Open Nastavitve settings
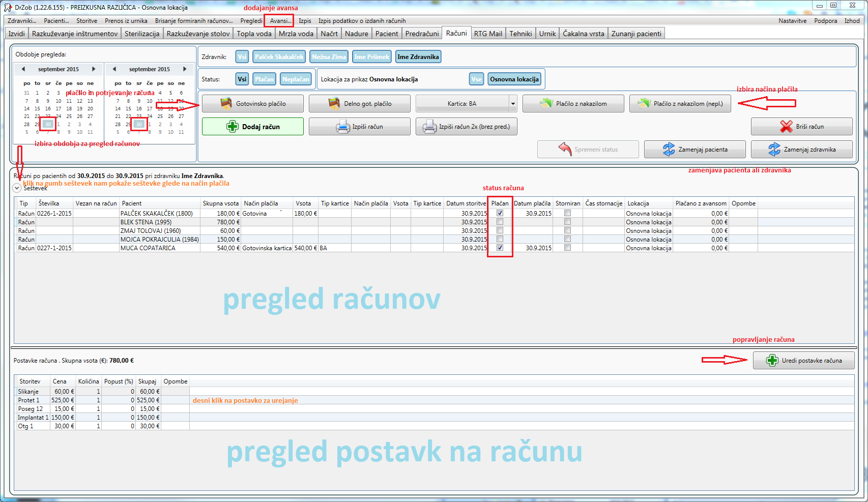 point(793,21)
